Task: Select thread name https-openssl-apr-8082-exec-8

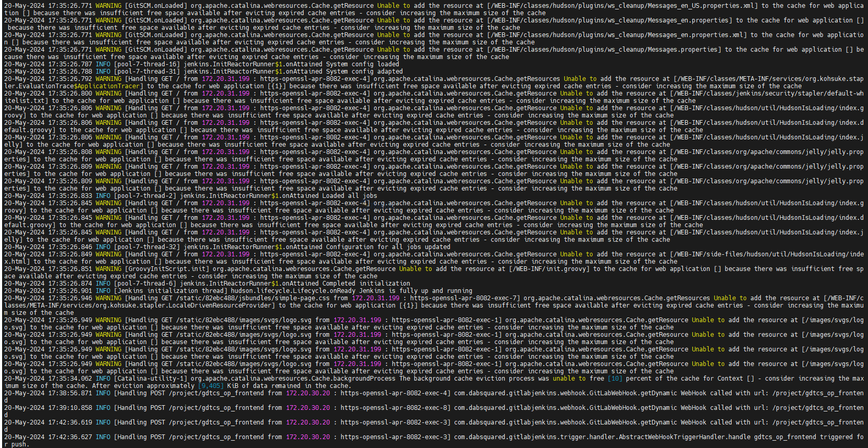Action: [x=395, y=408]
